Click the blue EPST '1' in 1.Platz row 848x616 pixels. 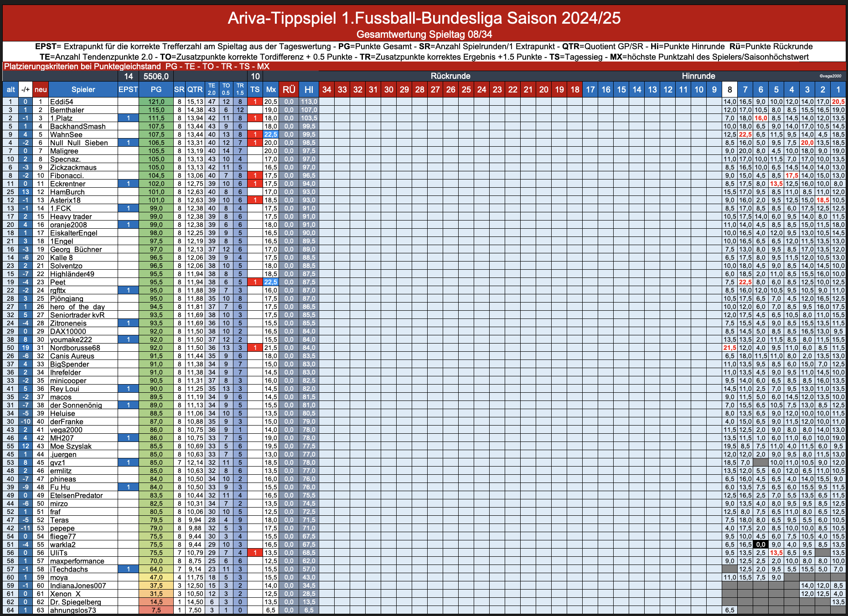pos(128,118)
